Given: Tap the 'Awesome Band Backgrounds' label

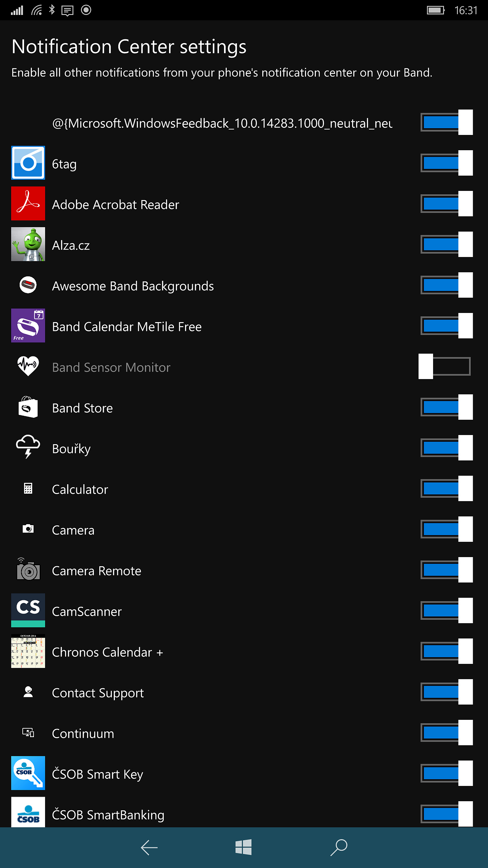Looking at the screenshot, I should [x=133, y=287].
